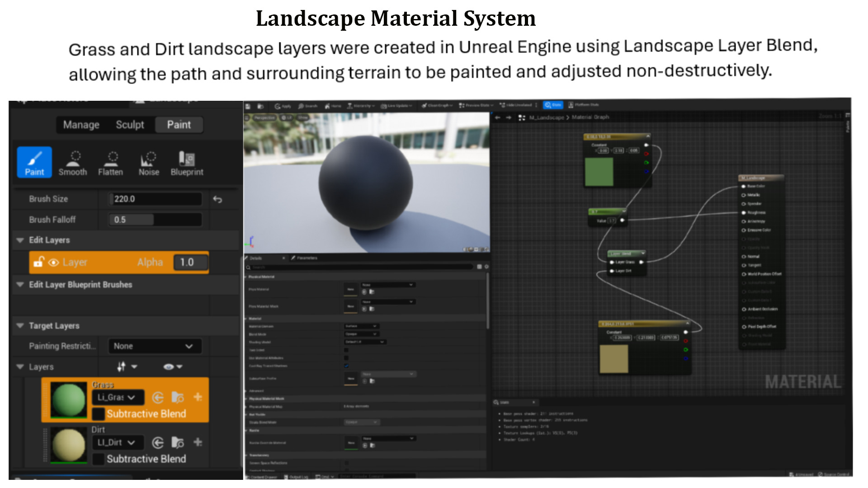Viewport: 868px width, 488px height.
Task: Select the Noise landscape tool
Action: [149, 163]
